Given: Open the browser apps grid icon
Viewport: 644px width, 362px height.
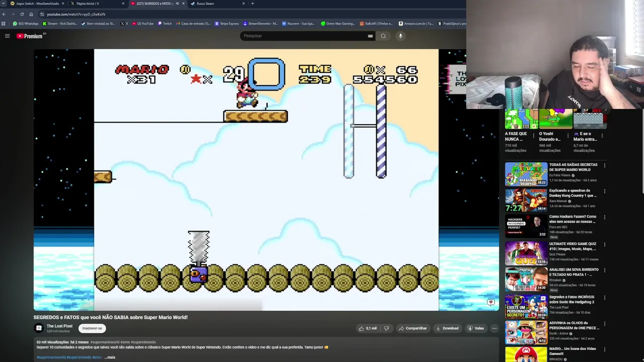Looking at the screenshot, I should (4, 24).
